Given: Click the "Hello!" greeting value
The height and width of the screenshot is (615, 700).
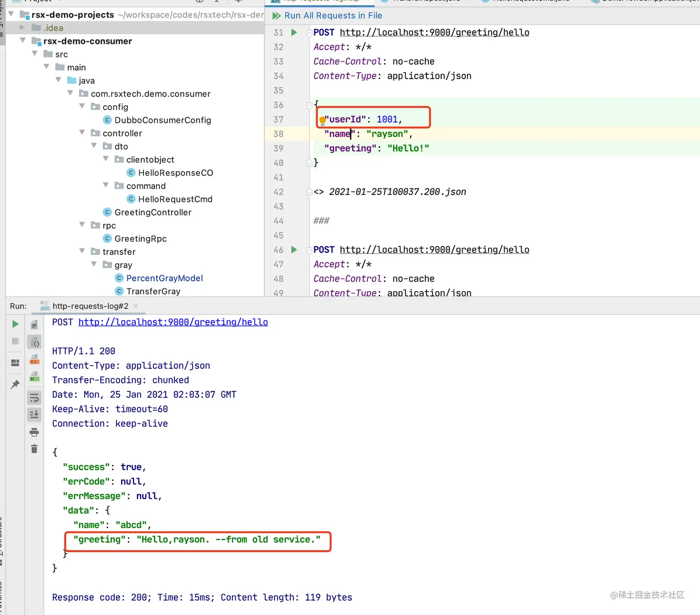Looking at the screenshot, I should tap(408, 149).
